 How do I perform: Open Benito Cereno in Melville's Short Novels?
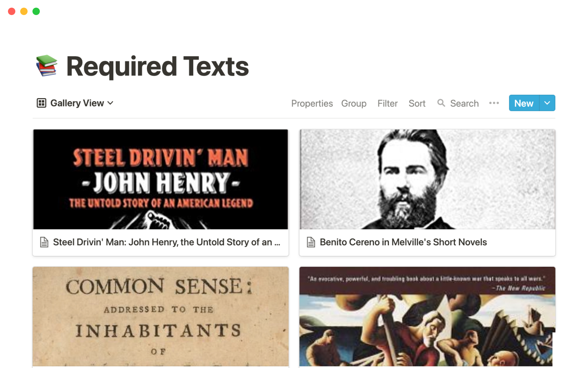pos(403,242)
